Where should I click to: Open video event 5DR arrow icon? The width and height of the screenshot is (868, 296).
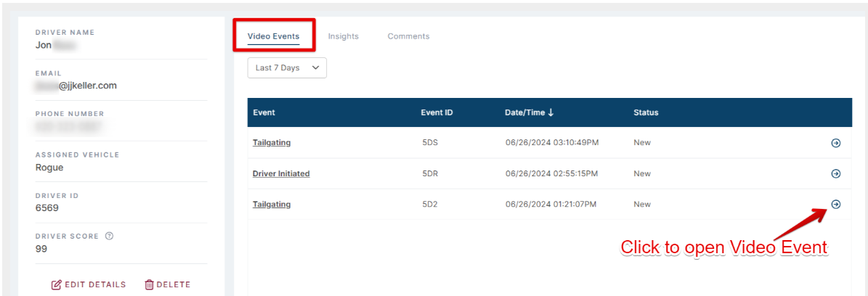tap(836, 173)
